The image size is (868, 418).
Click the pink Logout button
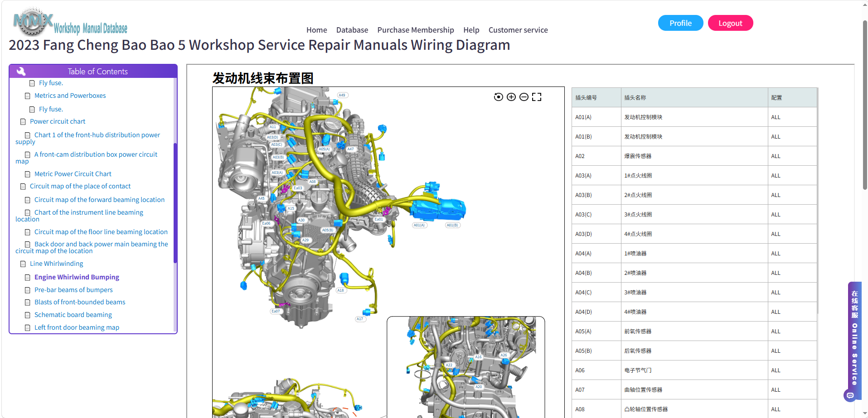(x=730, y=23)
